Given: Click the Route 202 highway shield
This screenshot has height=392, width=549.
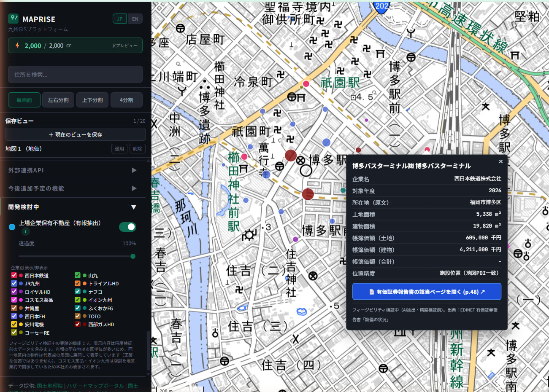Looking at the screenshot, I should [x=381, y=6].
